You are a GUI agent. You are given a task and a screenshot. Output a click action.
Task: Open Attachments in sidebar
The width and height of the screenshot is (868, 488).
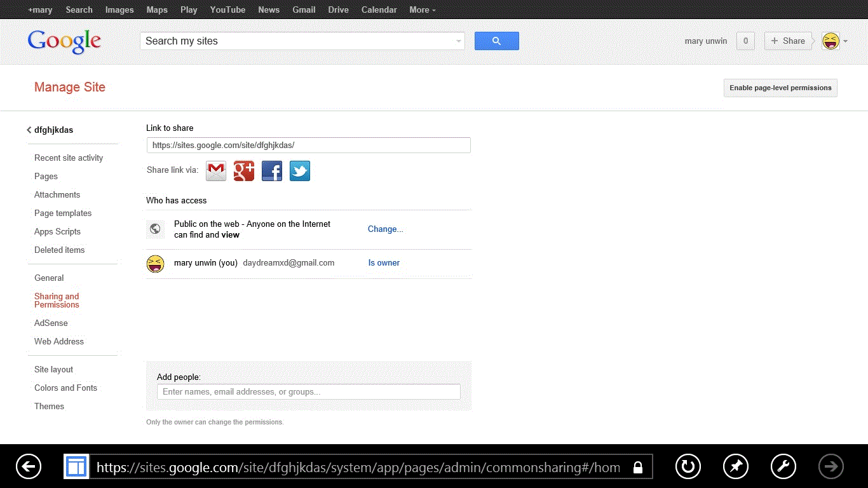point(57,194)
